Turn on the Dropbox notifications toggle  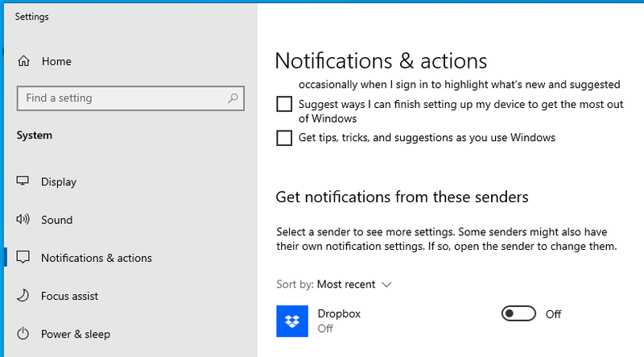click(x=518, y=314)
